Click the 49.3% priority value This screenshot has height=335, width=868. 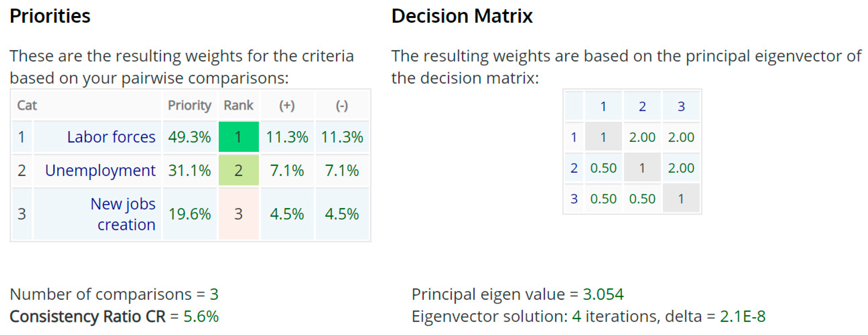coord(189,137)
